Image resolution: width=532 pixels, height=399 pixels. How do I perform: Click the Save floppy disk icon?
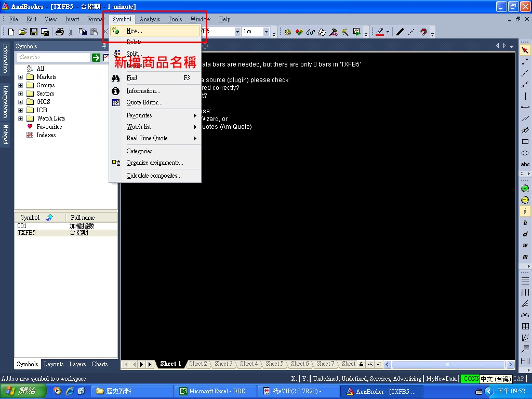click(34, 32)
